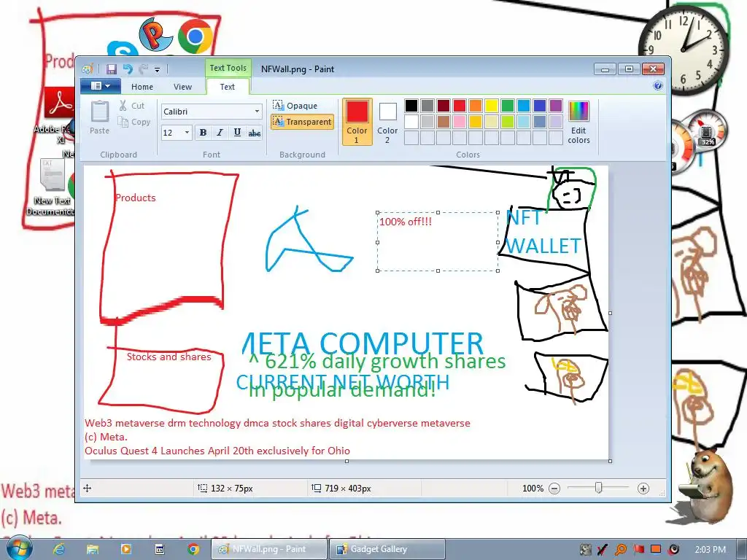
Task: Launch Chrome from the taskbar
Action: pos(193,549)
